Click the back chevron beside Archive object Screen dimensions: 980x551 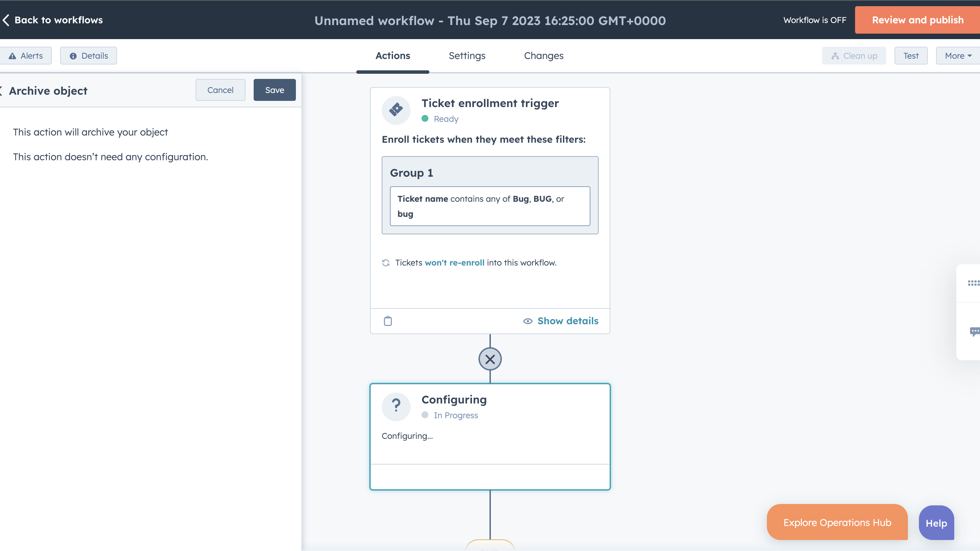pos(1,90)
